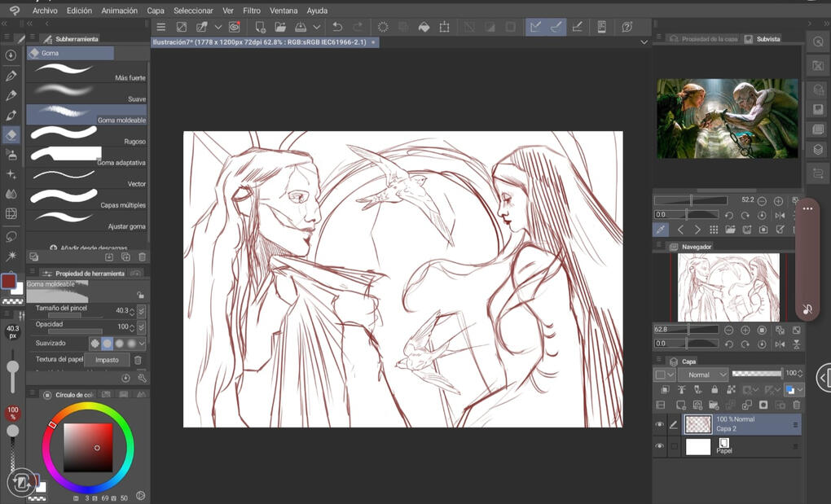Select the Lasso selection tool

11,236
